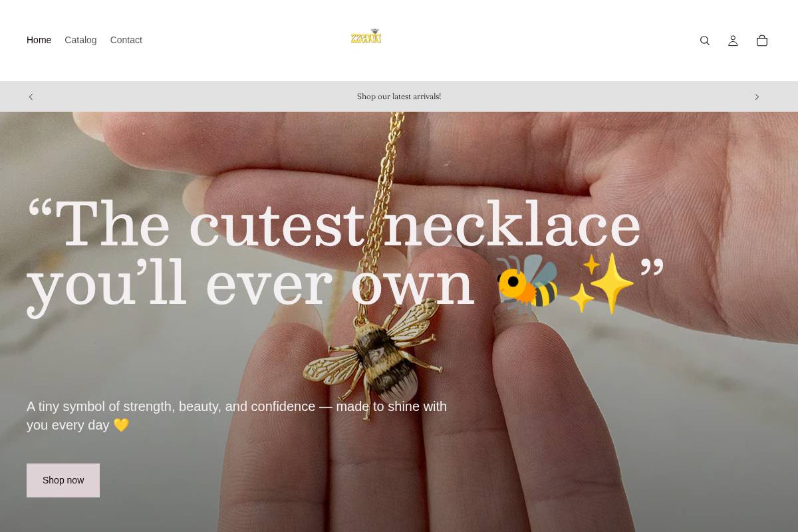
Task: Click the 'you'll ever own' headline line
Action: tap(251, 284)
